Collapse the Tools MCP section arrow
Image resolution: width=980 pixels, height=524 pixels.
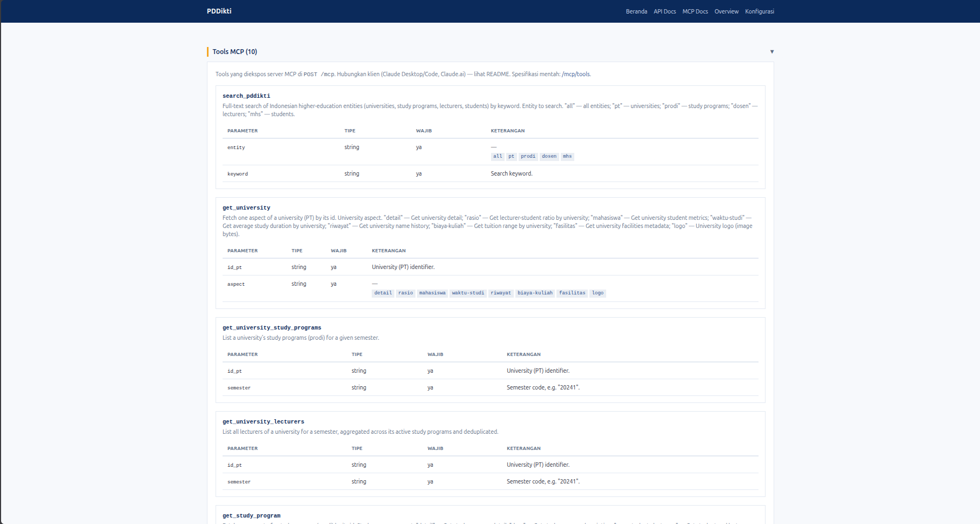point(771,52)
